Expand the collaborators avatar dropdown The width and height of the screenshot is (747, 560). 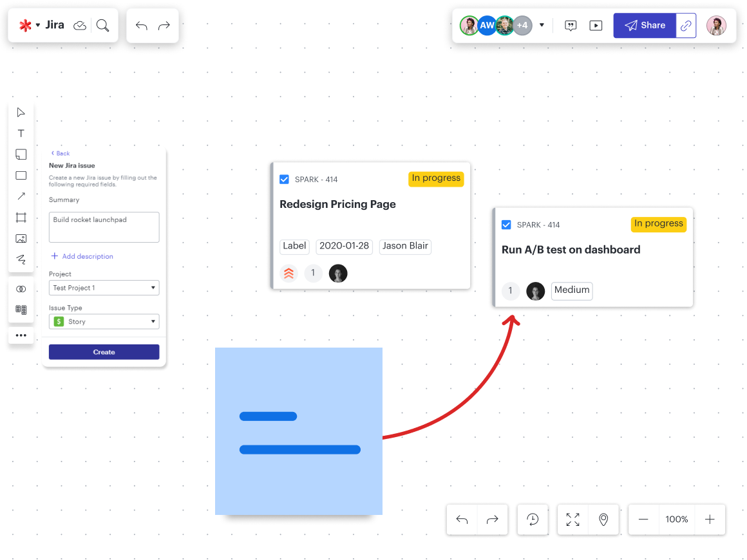pyautogui.click(x=542, y=25)
